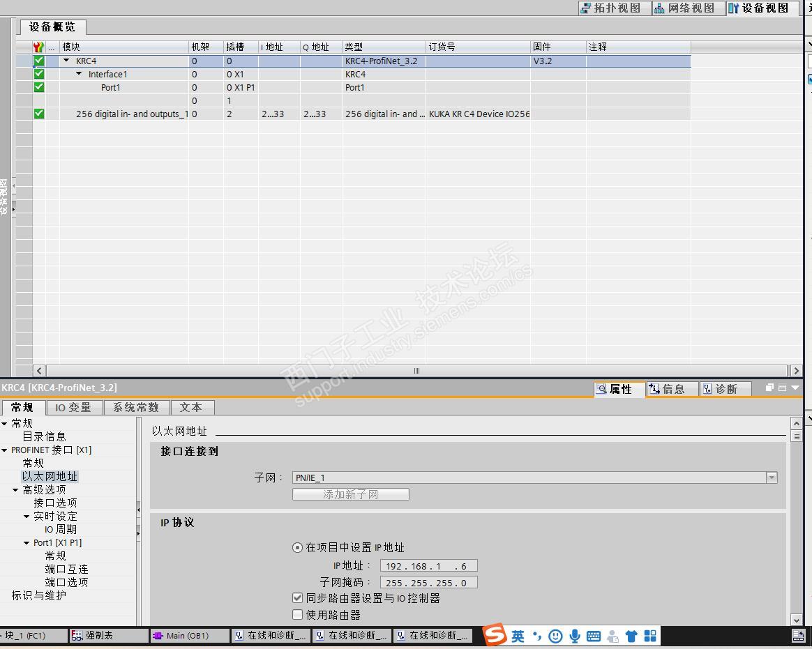812x649 pixels.
Task: Open Sogou soft keyboard icon
Action: [594, 636]
